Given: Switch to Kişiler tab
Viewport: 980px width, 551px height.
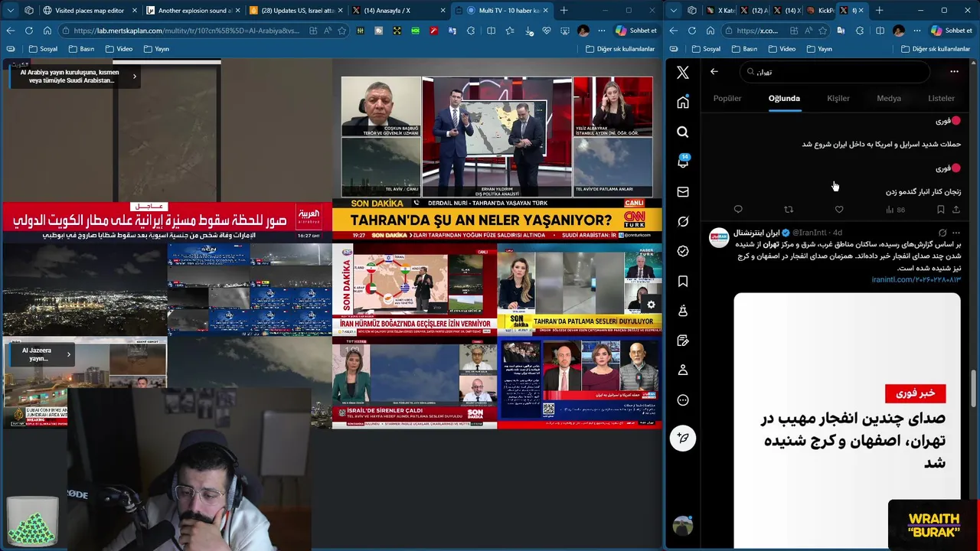Looking at the screenshot, I should coord(838,98).
